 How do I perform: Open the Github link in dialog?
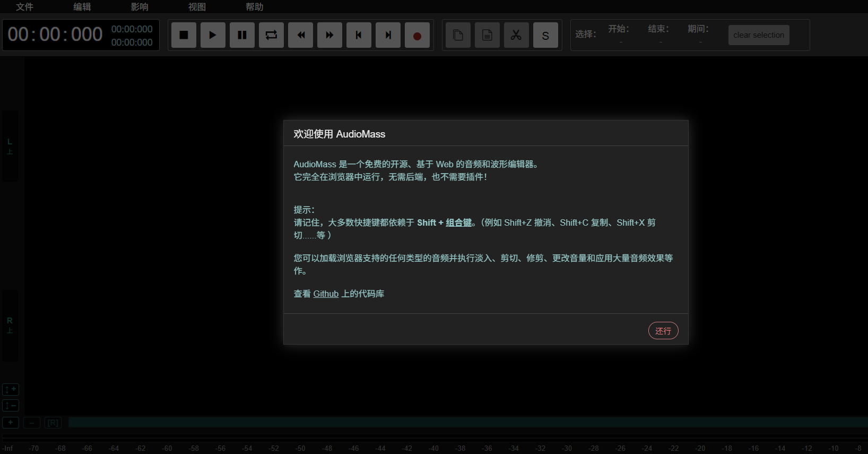(x=326, y=294)
